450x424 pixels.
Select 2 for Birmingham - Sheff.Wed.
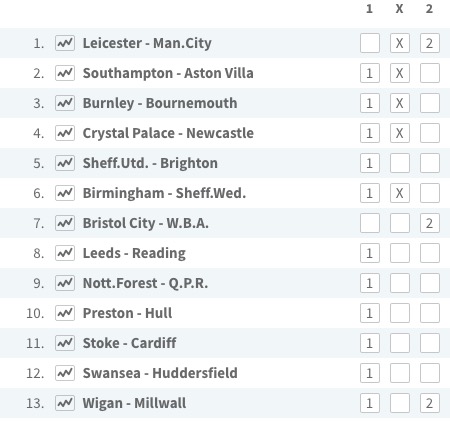click(x=430, y=193)
